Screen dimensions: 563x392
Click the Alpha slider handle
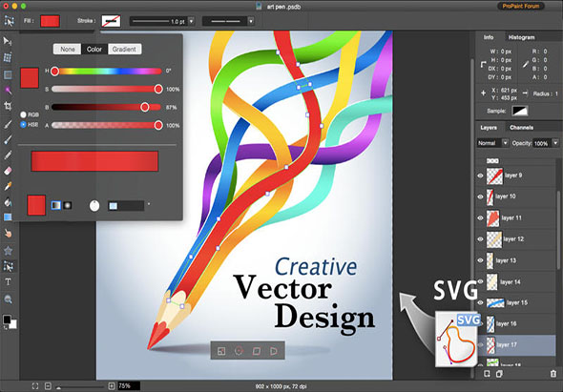pos(158,125)
